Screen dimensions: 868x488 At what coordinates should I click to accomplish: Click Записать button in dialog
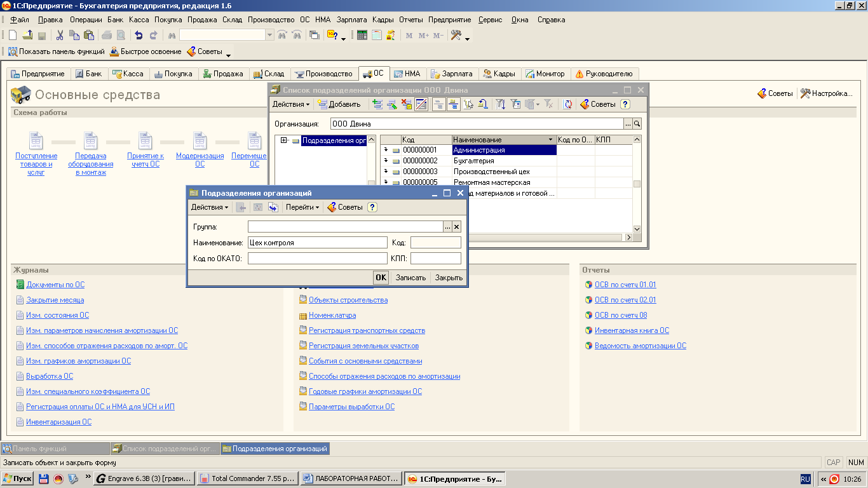(410, 278)
